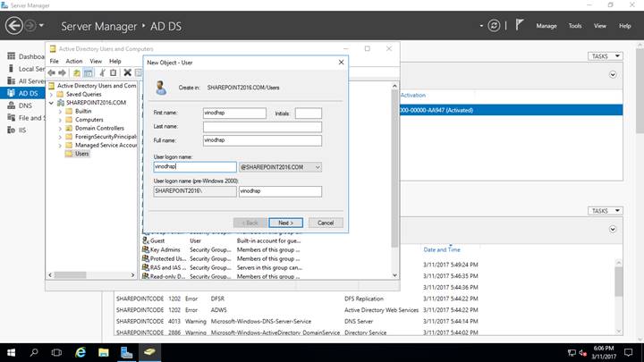Open Server Manager View menu
The image size is (644, 362).
600,26
